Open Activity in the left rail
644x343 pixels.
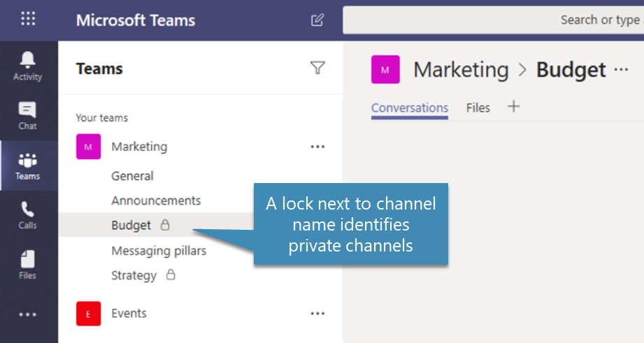(27, 66)
